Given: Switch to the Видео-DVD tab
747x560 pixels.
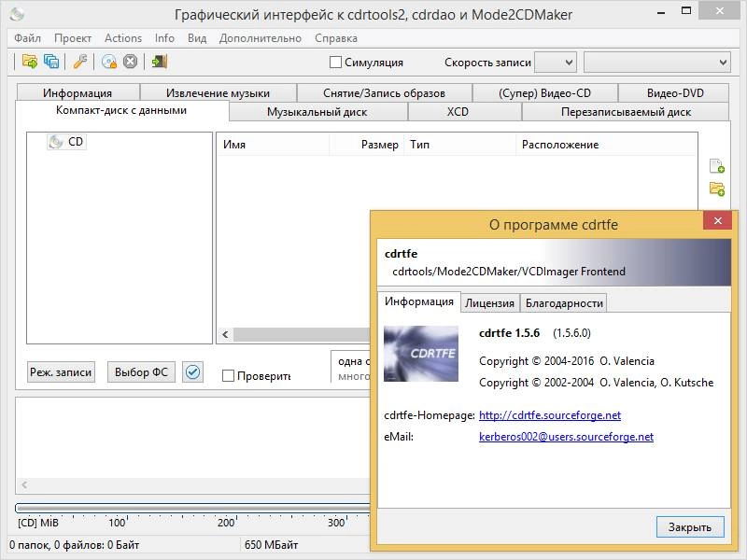Looking at the screenshot, I should click(x=675, y=92).
